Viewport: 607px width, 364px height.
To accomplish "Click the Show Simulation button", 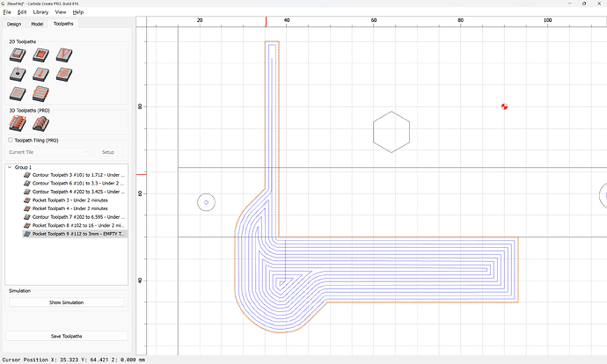I will tap(66, 302).
